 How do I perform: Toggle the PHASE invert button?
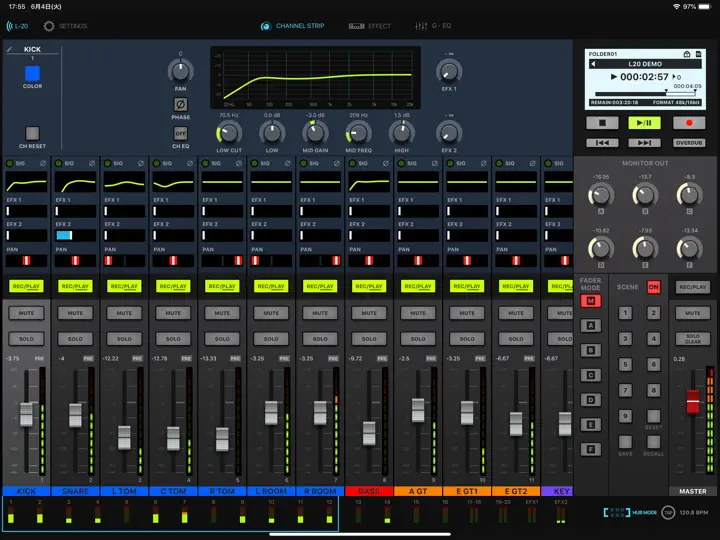180,105
